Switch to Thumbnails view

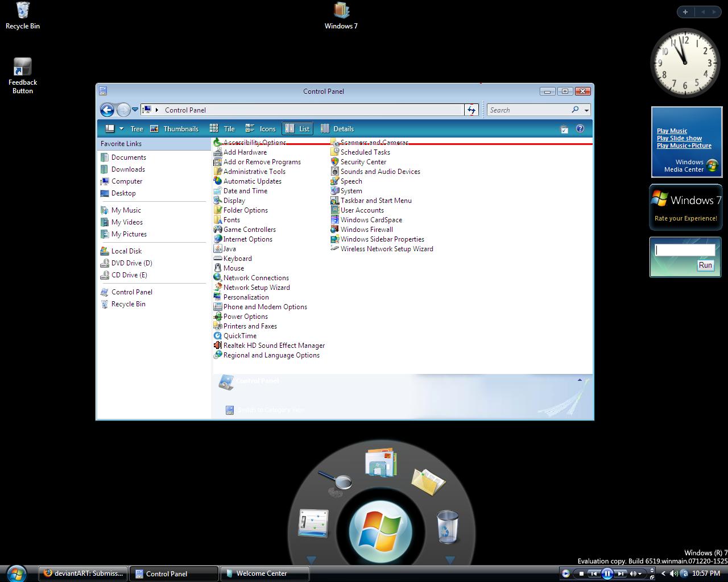(x=174, y=129)
